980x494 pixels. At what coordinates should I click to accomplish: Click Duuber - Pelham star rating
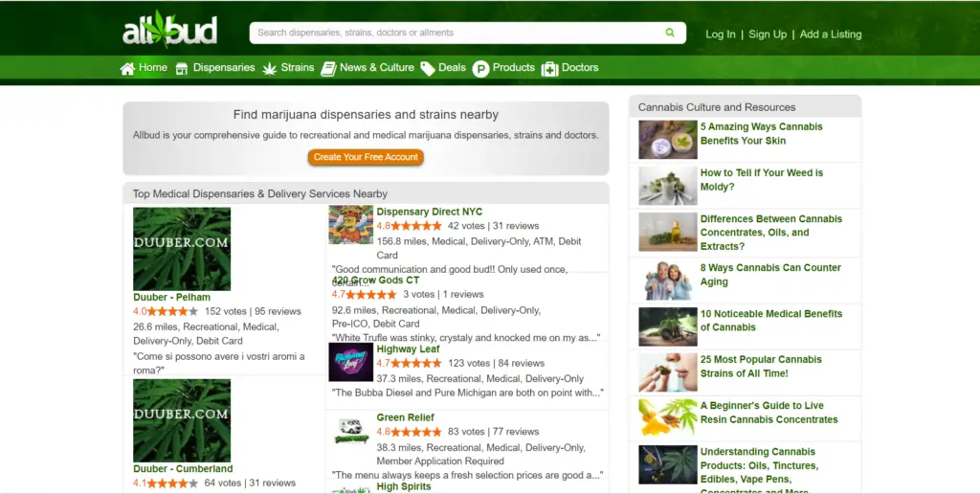172,311
